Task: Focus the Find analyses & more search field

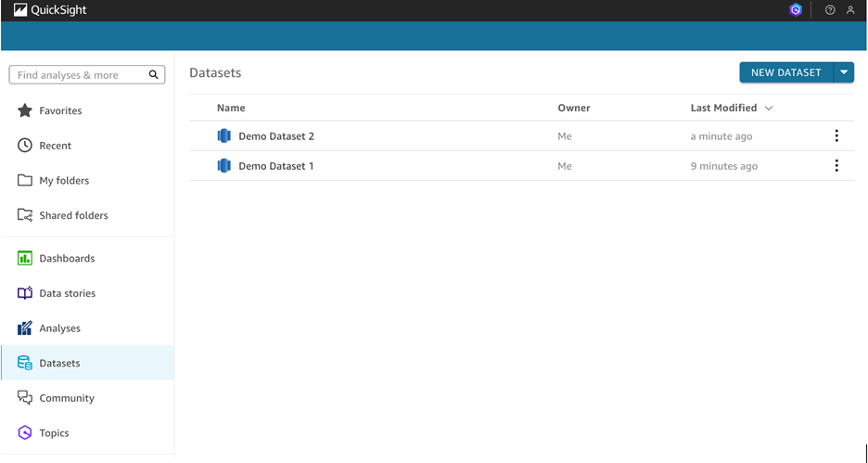Action: (x=87, y=75)
